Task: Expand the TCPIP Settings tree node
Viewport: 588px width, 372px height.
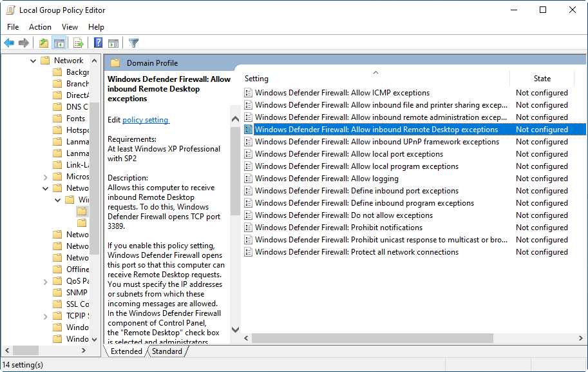Action: click(x=45, y=316)
